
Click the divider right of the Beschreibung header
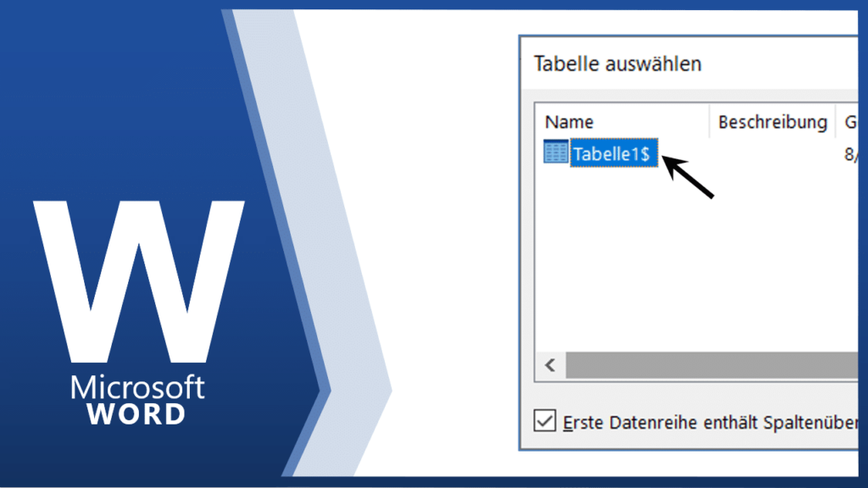pyautogui.click(x=836, y=122)
